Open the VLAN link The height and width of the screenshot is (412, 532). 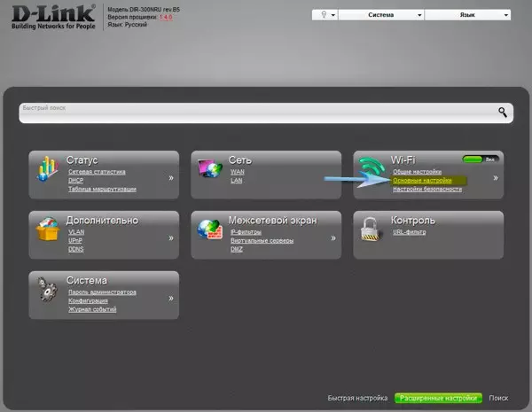tap(76, 232)
